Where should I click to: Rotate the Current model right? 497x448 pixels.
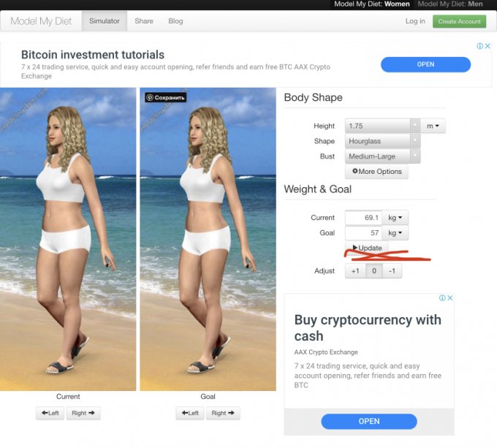point(83,413)
